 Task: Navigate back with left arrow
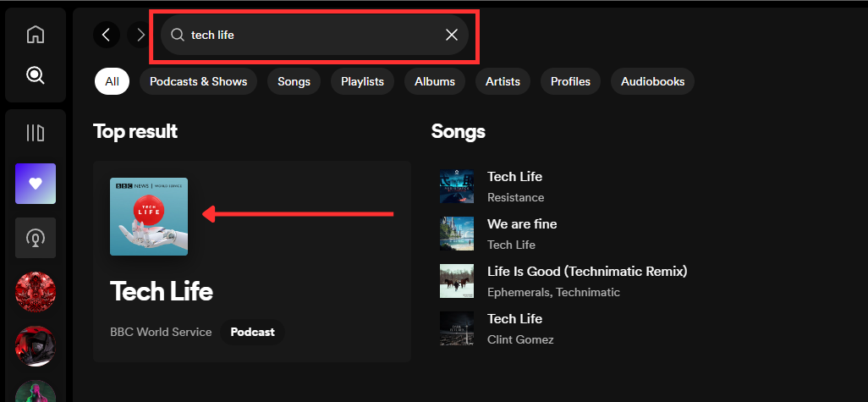[106, 35]
